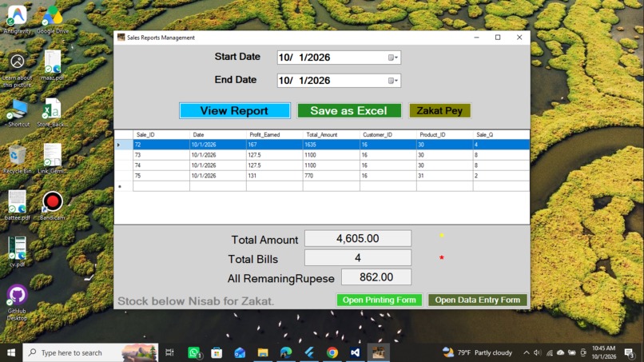Open the taskbar clock showing 10:45 AM
Viewport: 644px width, 362px height.
[x=604, y=352]
